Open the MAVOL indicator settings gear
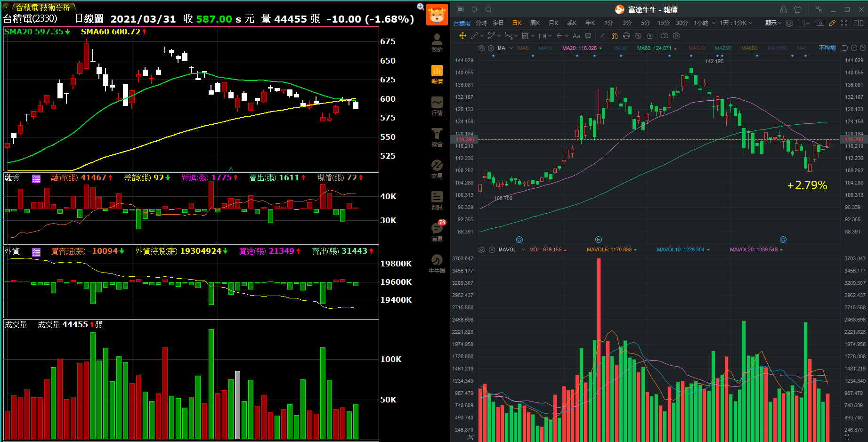This screenshot has width=868, height=442. tap(481, 249)
